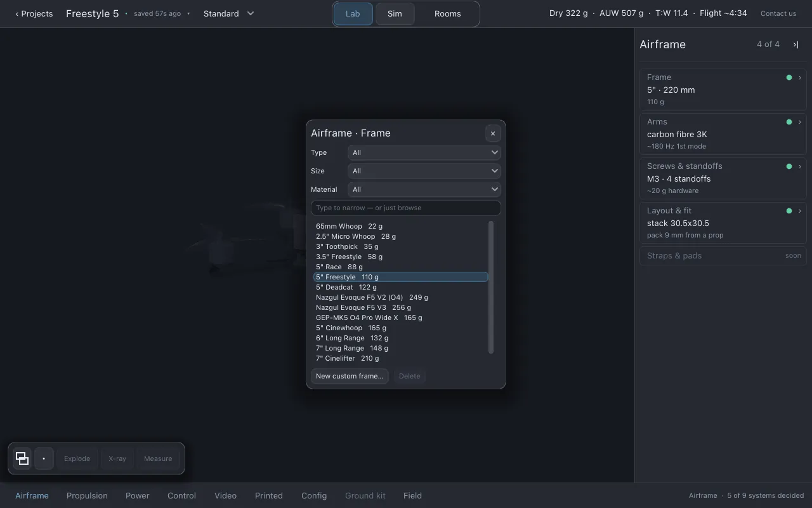812x508 pixels.
Task: Click New custom frame button
Action: (350, 376)
